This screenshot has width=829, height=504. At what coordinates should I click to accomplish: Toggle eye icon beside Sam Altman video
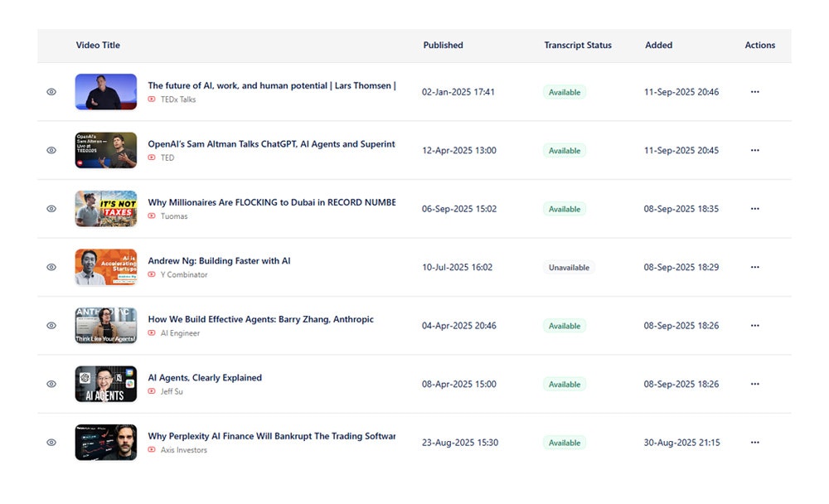pos(51,150)
